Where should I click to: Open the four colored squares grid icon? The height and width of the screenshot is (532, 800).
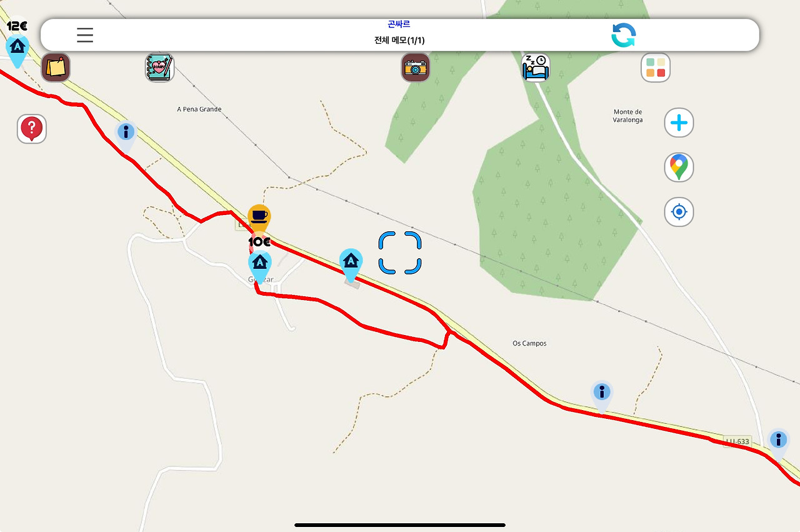coord(656,68)
